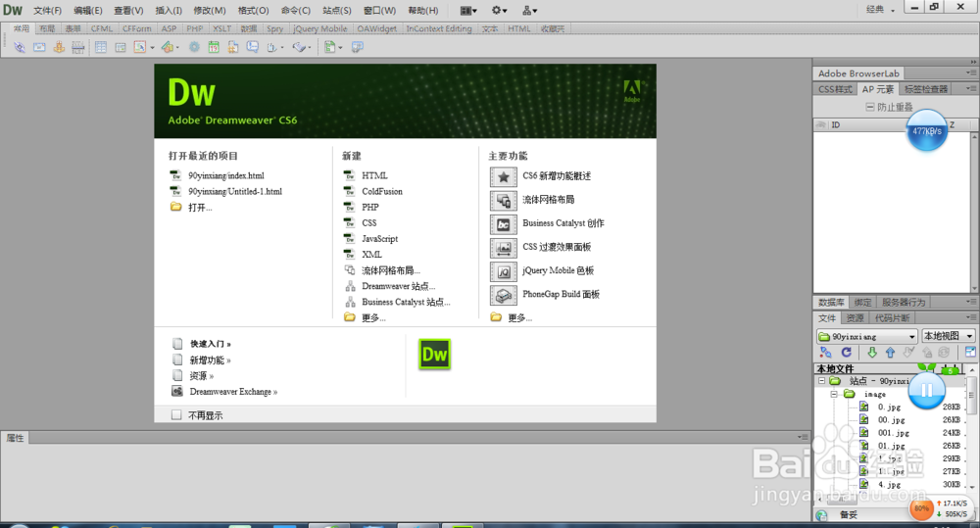980x528 pixels.
Task: Click the green Dw logo in welcome screen
Action: click(x=434, y=355)
